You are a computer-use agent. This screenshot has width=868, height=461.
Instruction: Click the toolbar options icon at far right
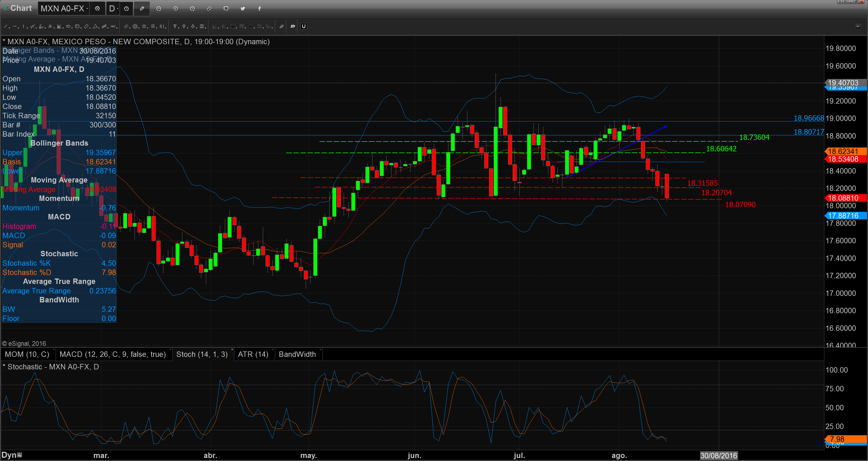tap(858, 26)
